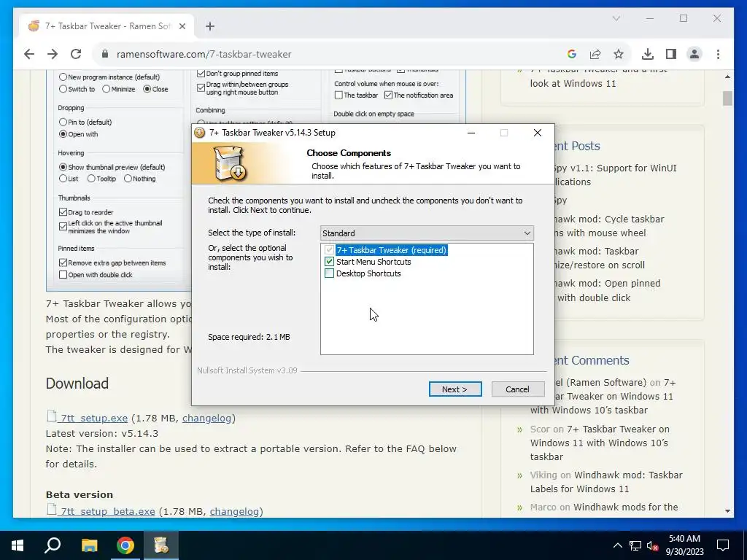Show hidden tray icons chevron

click(617, 545)
